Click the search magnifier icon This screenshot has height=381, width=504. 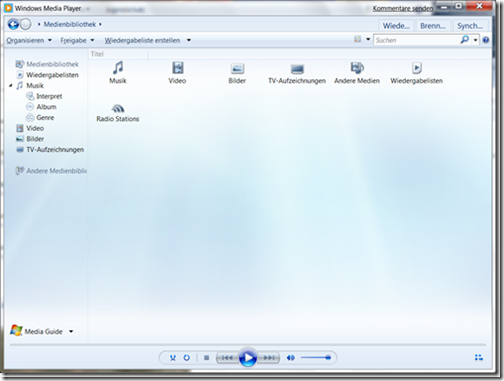tap(465, 40)
